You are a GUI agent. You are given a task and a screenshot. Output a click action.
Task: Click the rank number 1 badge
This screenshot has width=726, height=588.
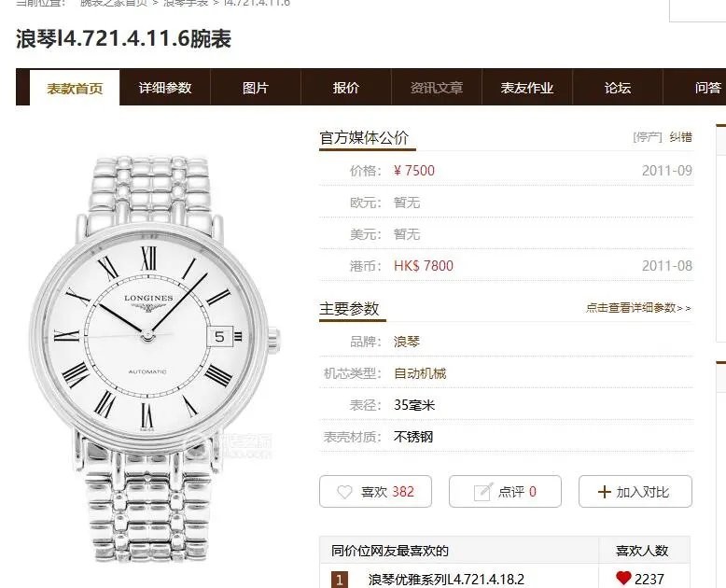pos(339,580)
